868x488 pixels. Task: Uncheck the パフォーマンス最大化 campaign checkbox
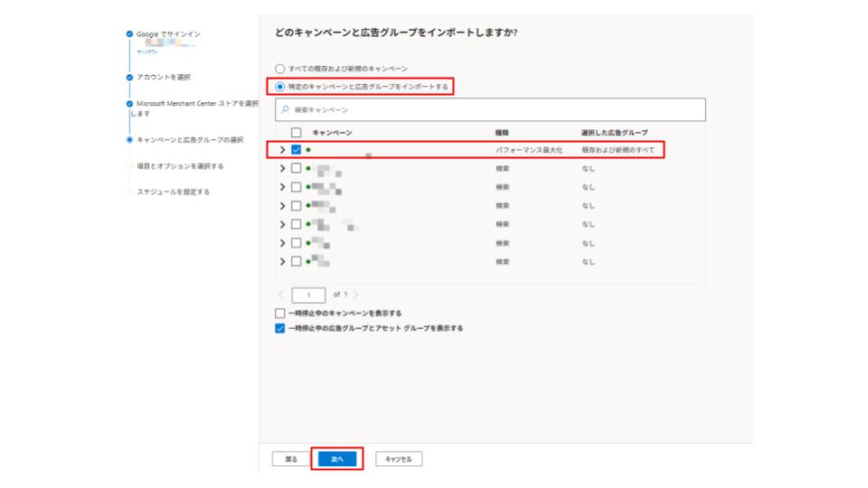coord(296,149)
